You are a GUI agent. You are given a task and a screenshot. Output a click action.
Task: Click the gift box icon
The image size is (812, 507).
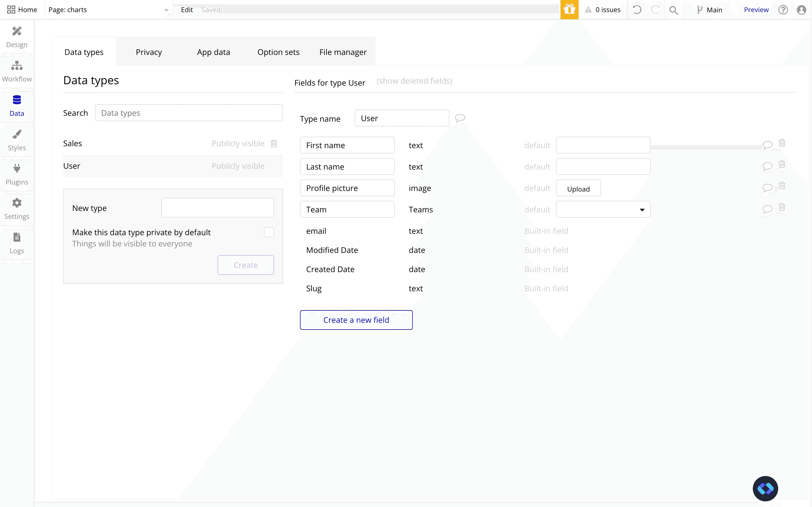point(569,10)
